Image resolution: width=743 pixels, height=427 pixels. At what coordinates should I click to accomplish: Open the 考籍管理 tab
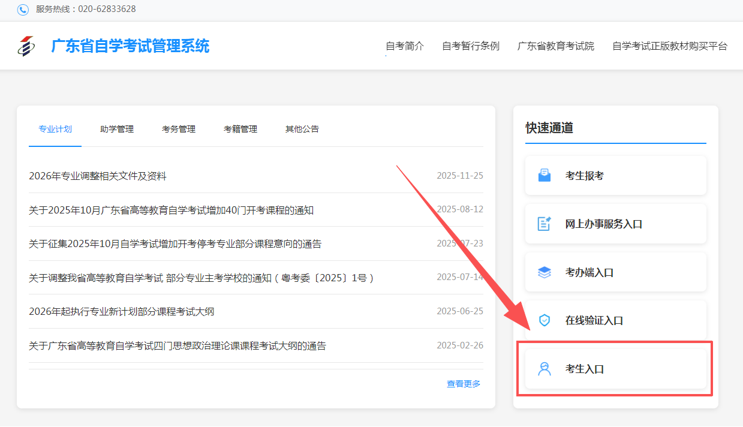[x=240, y=129]
